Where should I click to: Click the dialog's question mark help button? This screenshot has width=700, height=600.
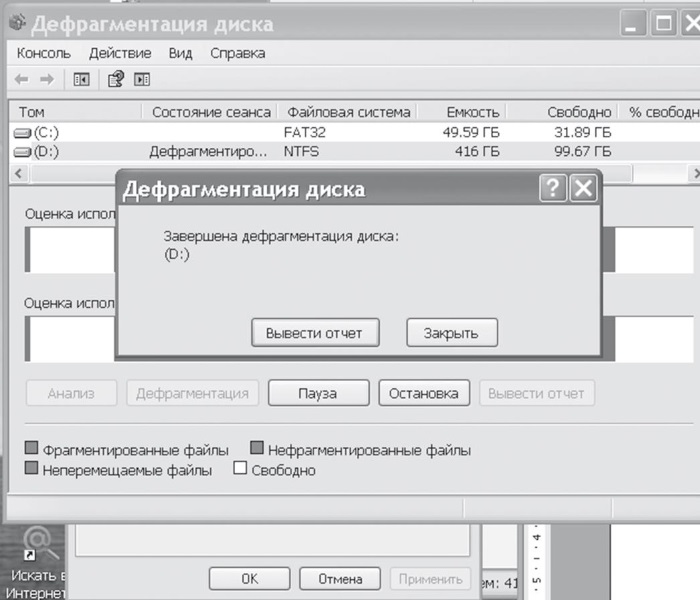(x=552, y=189)
